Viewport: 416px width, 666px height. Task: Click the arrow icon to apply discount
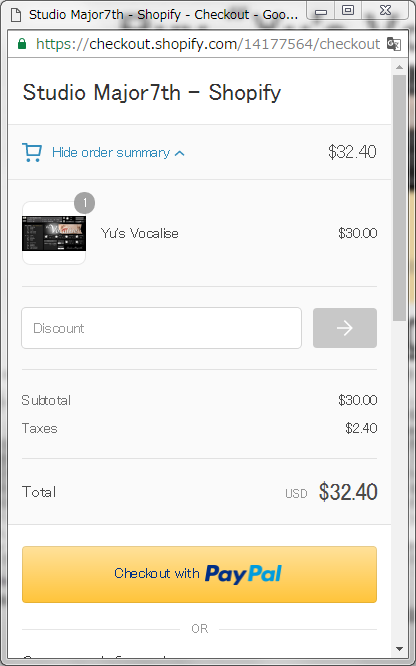[x=345, y=328]
